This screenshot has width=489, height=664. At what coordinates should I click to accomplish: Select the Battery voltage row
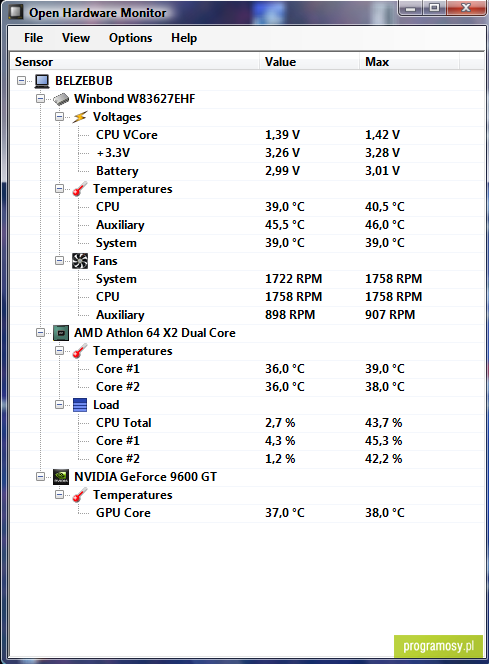pyautogui.click(x=247, y=171)
